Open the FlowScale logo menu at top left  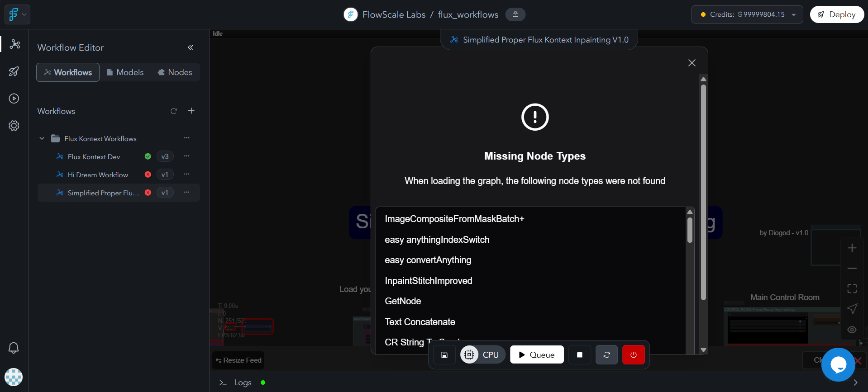tap(17, 14)
